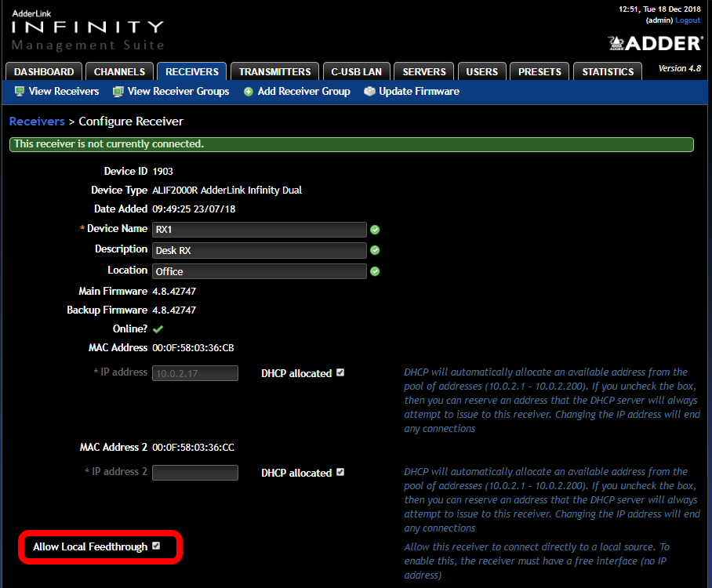
Task: Click the Date Added value 09:49:25 23/07/18
Action: (194, 209)
